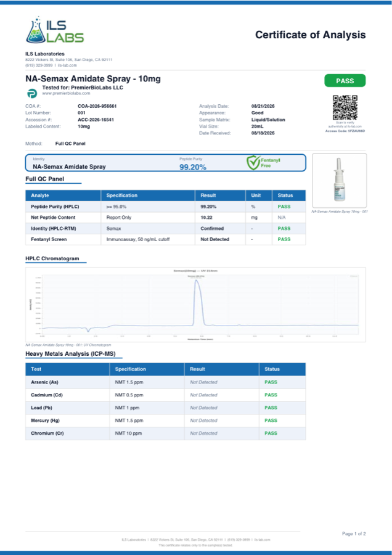Screen dimensions: 392x555
Task: Click analysis date 08/21/2026
Action: (263, 106)
